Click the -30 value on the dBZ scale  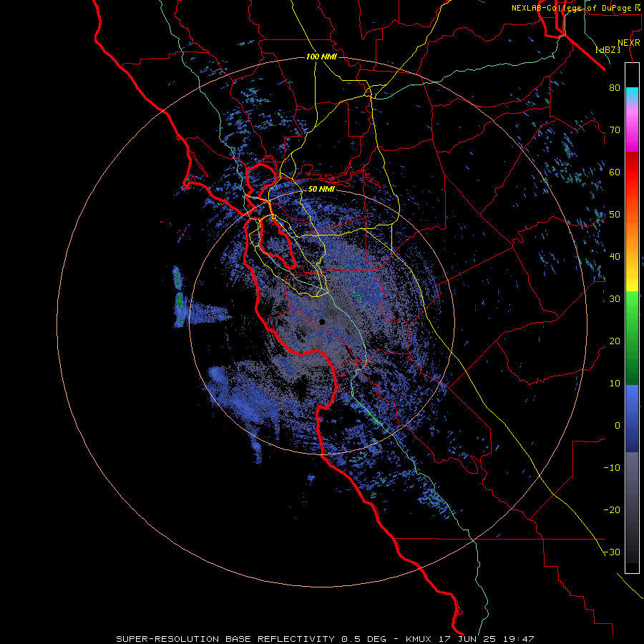(612, 552)
